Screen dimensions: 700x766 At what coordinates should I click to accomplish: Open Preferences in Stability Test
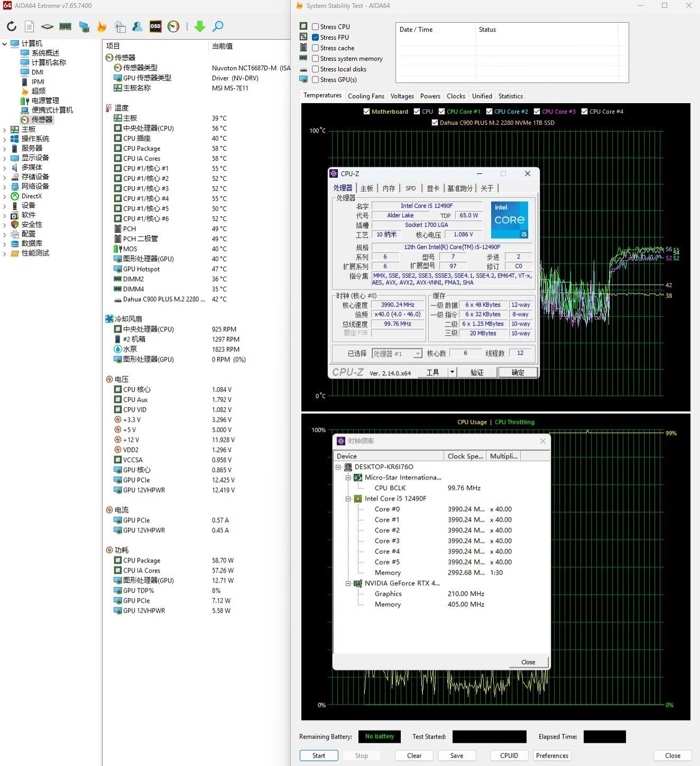552,755
